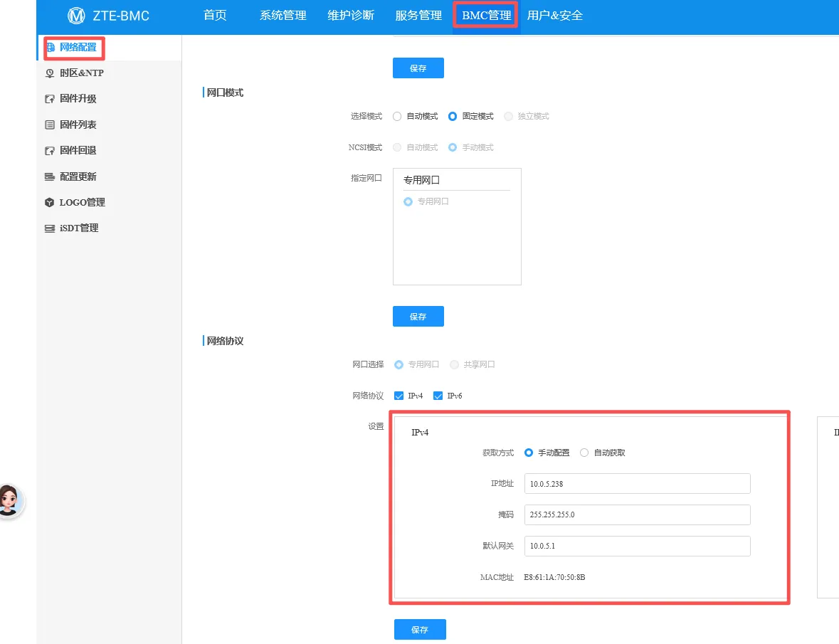This screenshot has width=839, height=644.
Task: Choose 独立模式 radio option
Action: tap(508, 117)
